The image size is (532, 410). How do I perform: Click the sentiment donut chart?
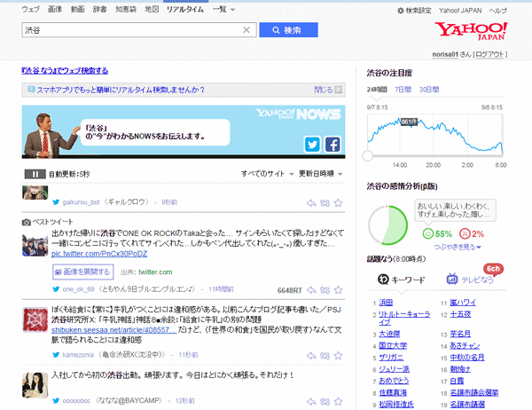click(387, 225)
